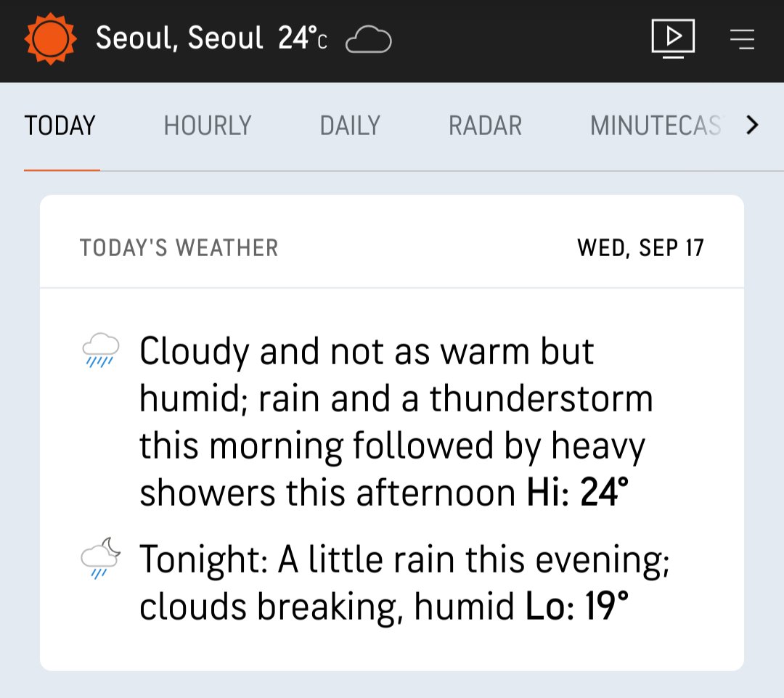Screen dimensions: 784x698
Task: Click the Tonight forecast description
Action: [404, 583]
